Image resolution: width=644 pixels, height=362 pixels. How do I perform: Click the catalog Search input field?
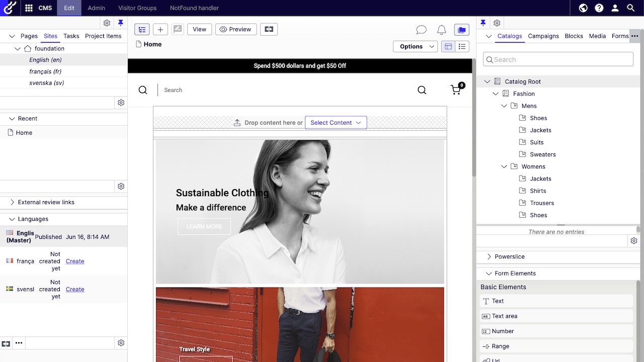point(558,59)
